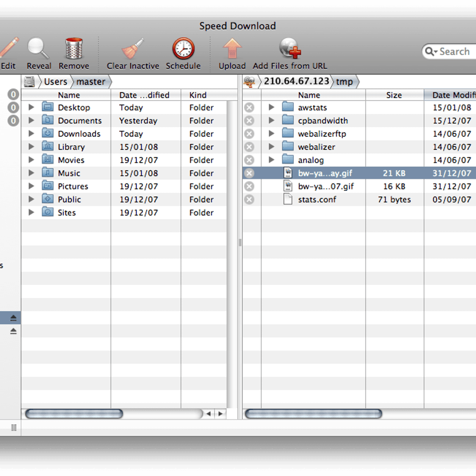Expand the Desktop folder triangle

click(x=31, y=107)
